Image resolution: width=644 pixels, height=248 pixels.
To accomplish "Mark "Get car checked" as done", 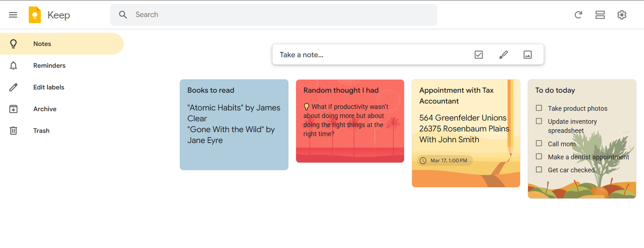I will [539, 170].
